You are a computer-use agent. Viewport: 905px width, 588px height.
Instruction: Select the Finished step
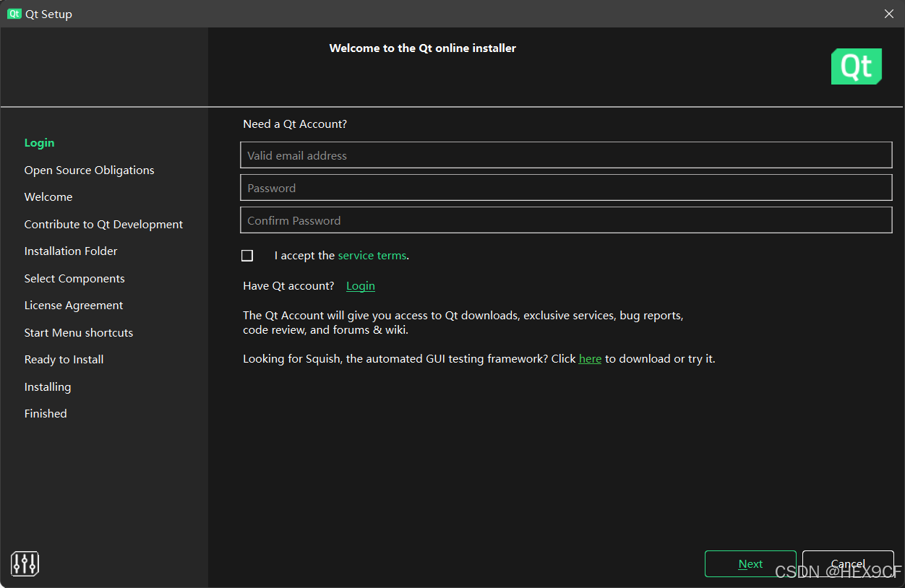(46, 414)
